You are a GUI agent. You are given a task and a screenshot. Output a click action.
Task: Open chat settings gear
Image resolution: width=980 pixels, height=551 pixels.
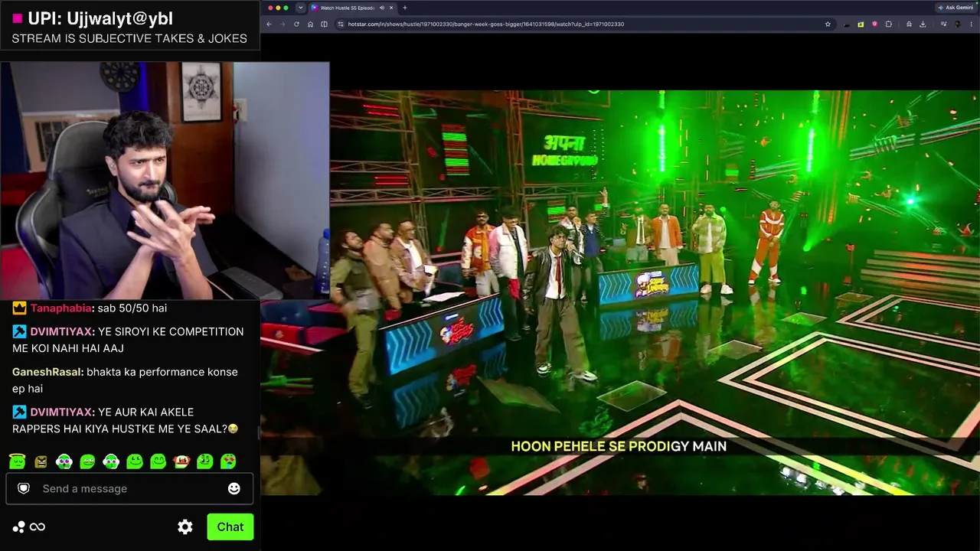[x=185, y=527]
